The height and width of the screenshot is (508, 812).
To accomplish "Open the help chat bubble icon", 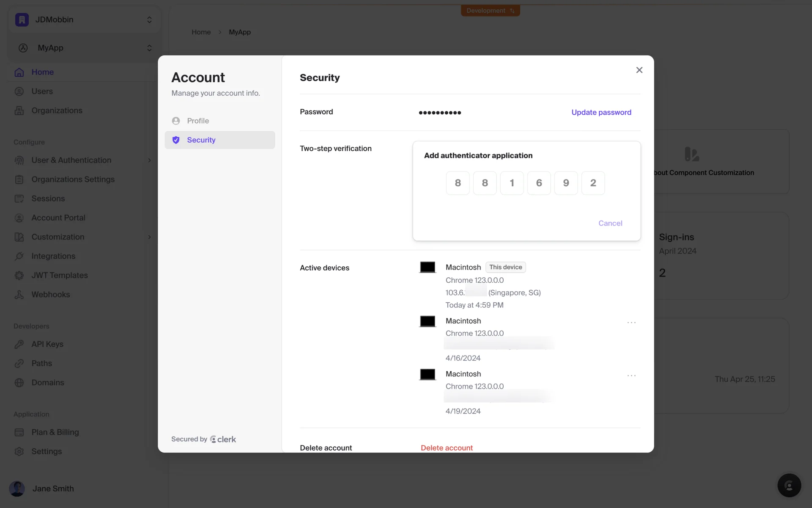I will (789, 485).
